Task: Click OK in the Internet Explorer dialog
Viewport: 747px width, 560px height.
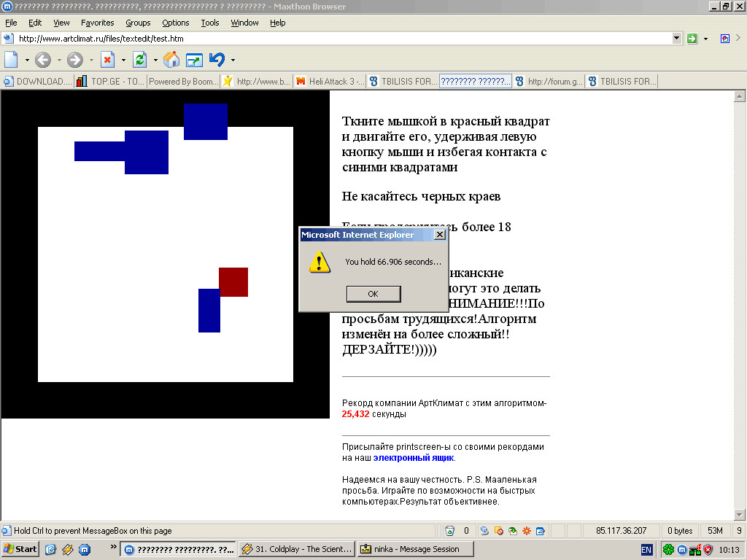Action: 373,294
